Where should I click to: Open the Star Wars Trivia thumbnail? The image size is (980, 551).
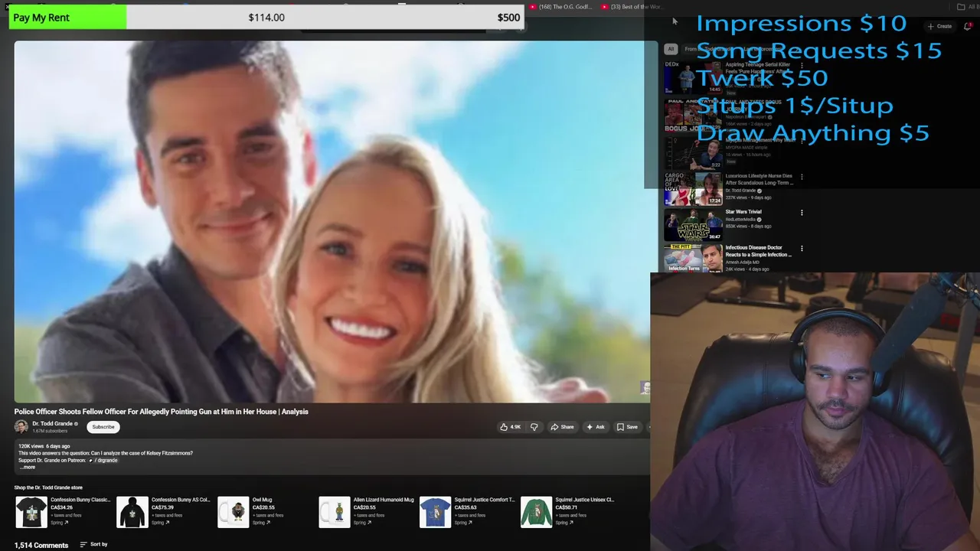click(693, 225)
